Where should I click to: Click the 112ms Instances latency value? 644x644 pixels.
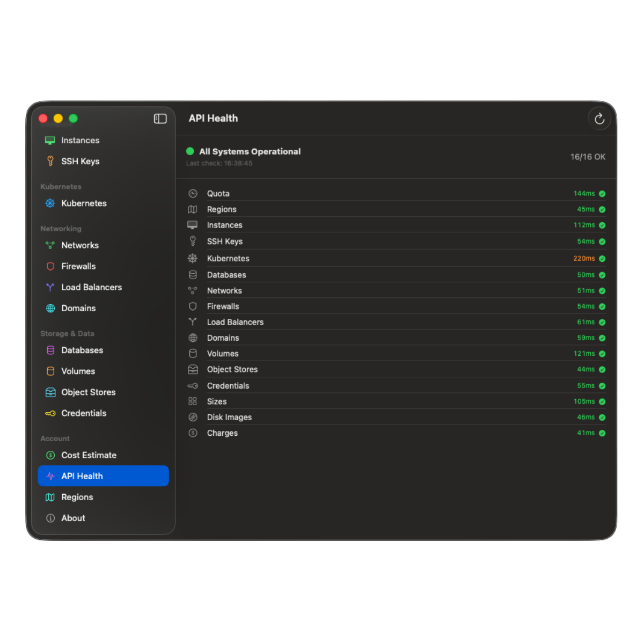point(584,225)
